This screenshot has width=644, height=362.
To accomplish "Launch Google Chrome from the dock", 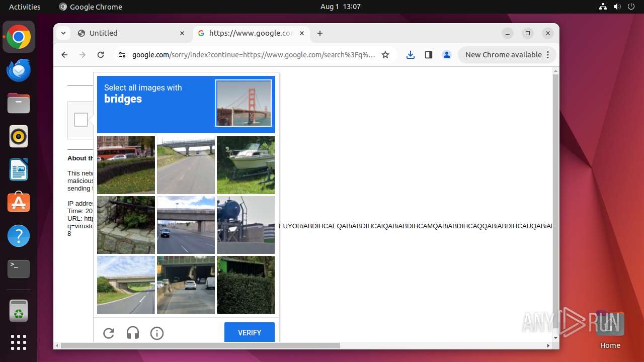I will [x=19, y=37].
